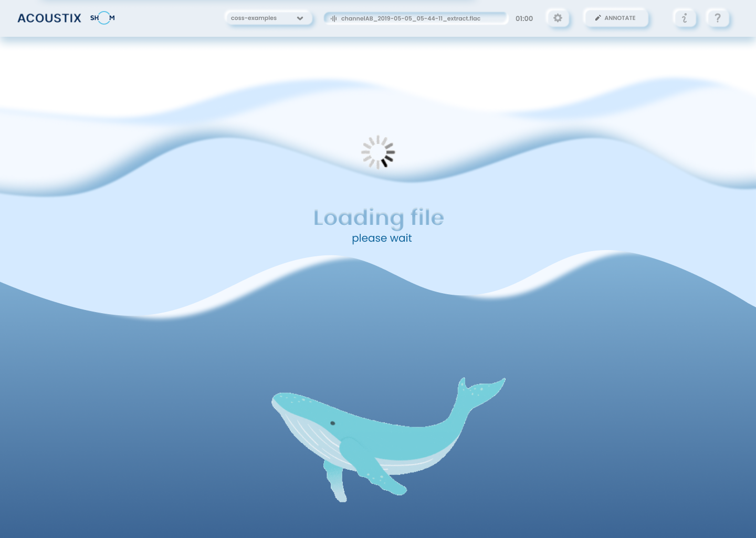Viewport: 756px width, 538px height.
Task: Click the waveform icon in the file selector
Action: 333,18
